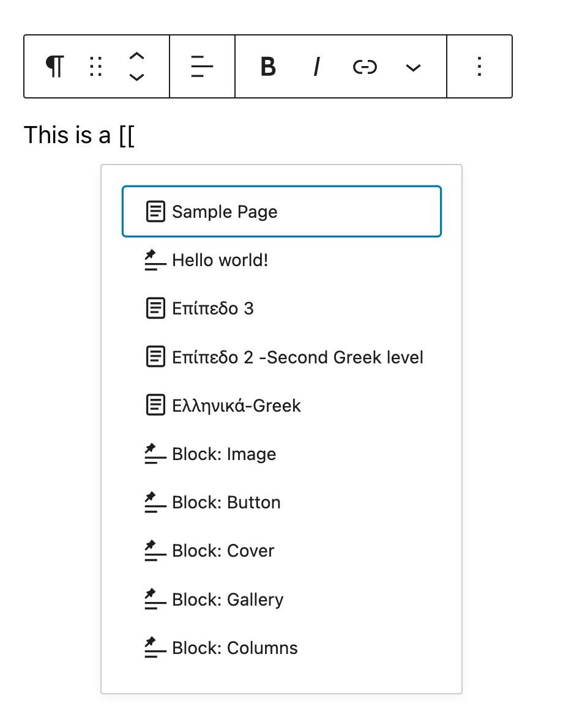Expand more rich text controls chevron
Screen dimensions: 563x728
coord(414,67)
